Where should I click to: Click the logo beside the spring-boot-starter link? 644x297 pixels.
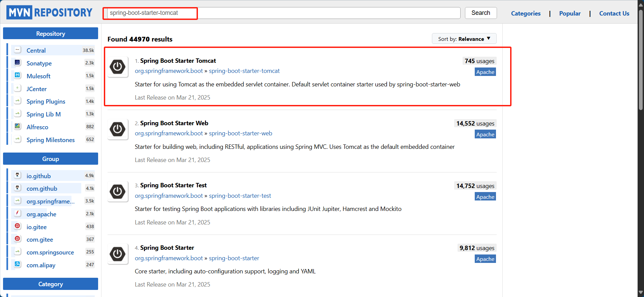click(118, 254)
